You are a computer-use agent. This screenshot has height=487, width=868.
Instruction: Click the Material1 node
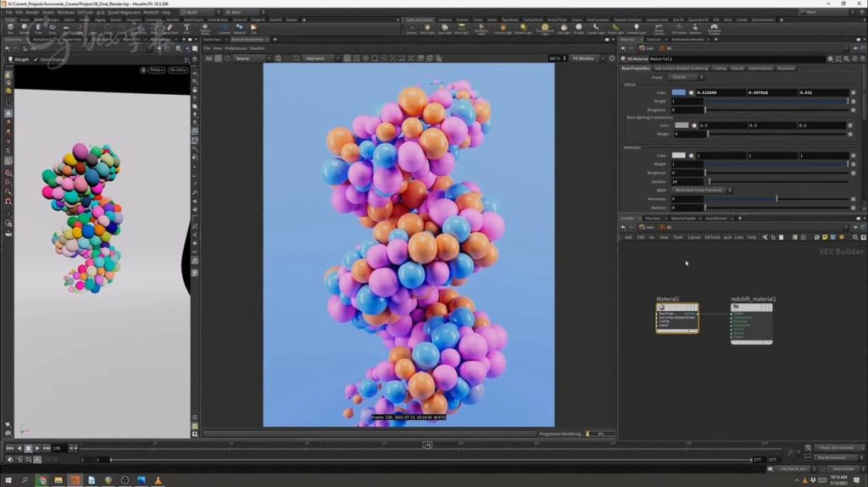pos(677,318)
